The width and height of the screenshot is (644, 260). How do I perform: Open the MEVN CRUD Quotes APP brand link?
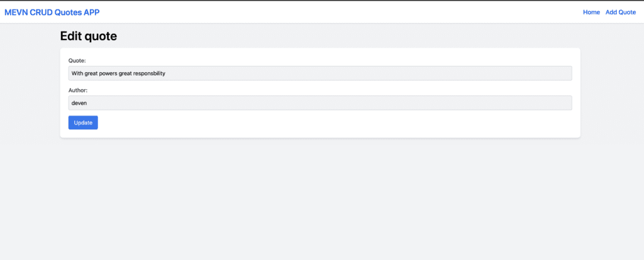click(x=52, y=13)
